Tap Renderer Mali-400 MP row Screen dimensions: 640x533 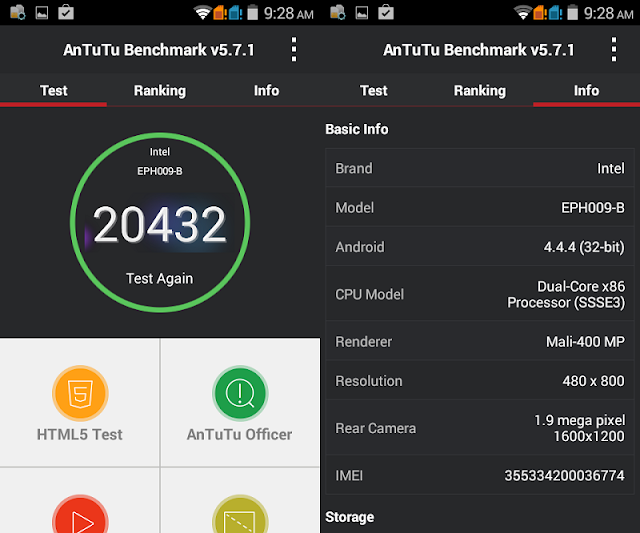[x=480, y=341]
